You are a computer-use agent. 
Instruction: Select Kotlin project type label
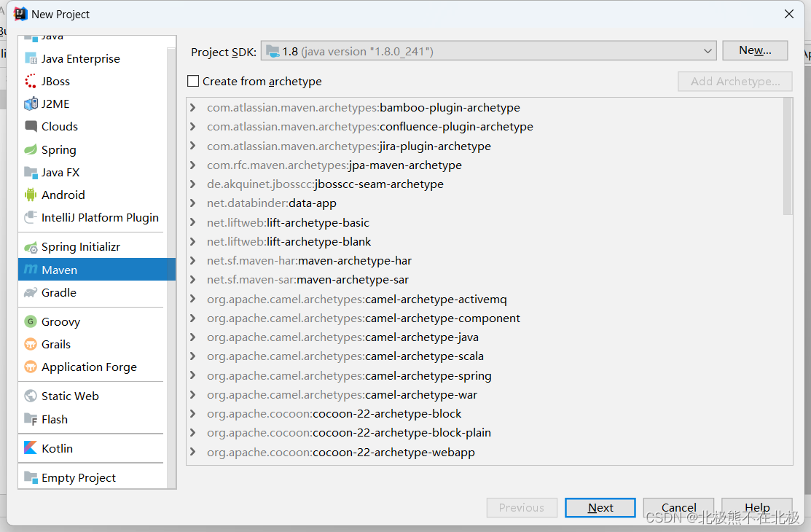coord(58,448)
